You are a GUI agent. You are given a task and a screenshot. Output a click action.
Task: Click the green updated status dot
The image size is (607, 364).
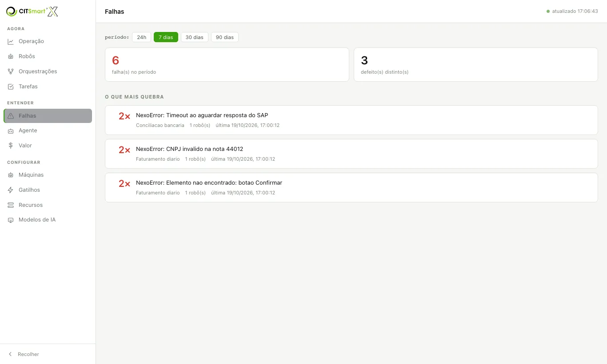(x=548, y=12)
